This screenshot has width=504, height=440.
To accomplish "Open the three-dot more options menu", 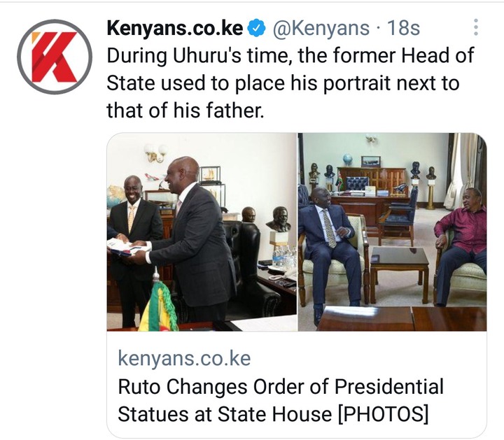I will coord(476,27).
